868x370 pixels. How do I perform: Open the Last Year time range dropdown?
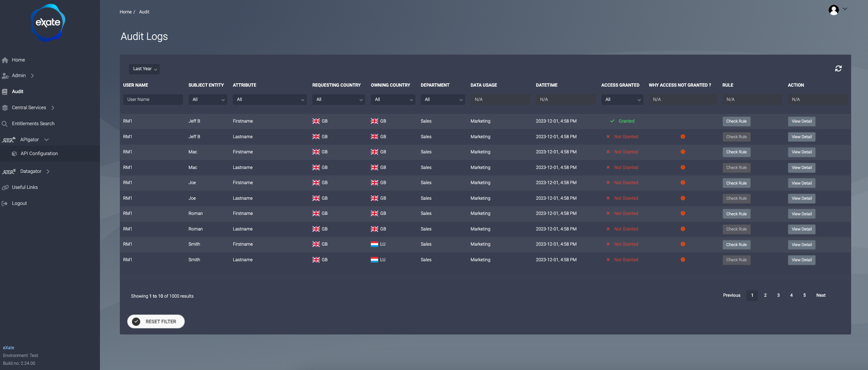(x=145, y=69)
